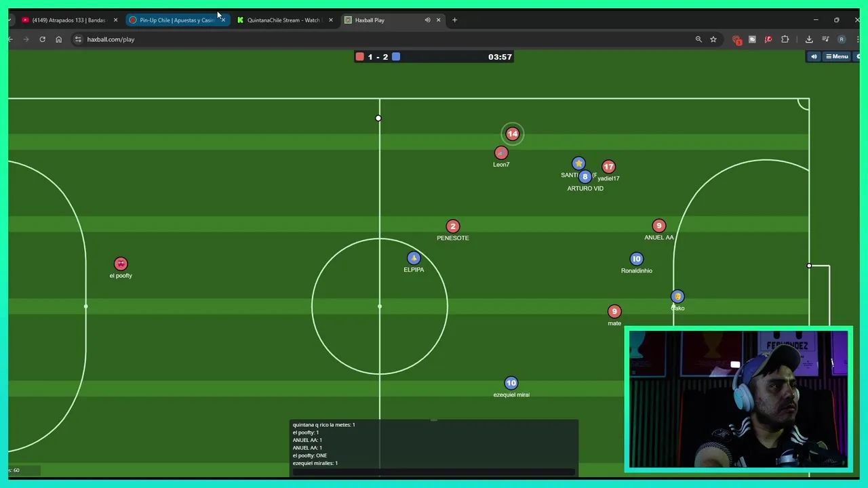Click red player 2 PENESOTE
The image size is (868, 488).
[453, 226]
